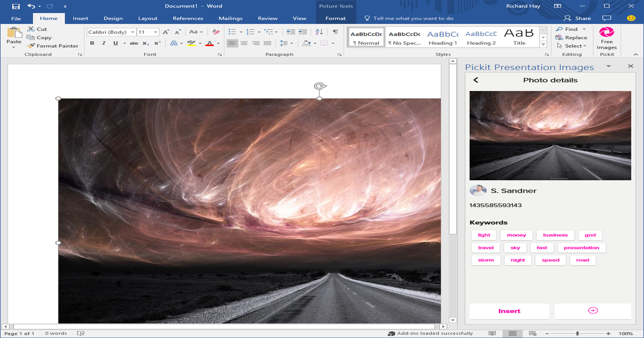Switch to the Picture Tools Format tab
Screen dimensions: 644x338
(x=335, y=18)
